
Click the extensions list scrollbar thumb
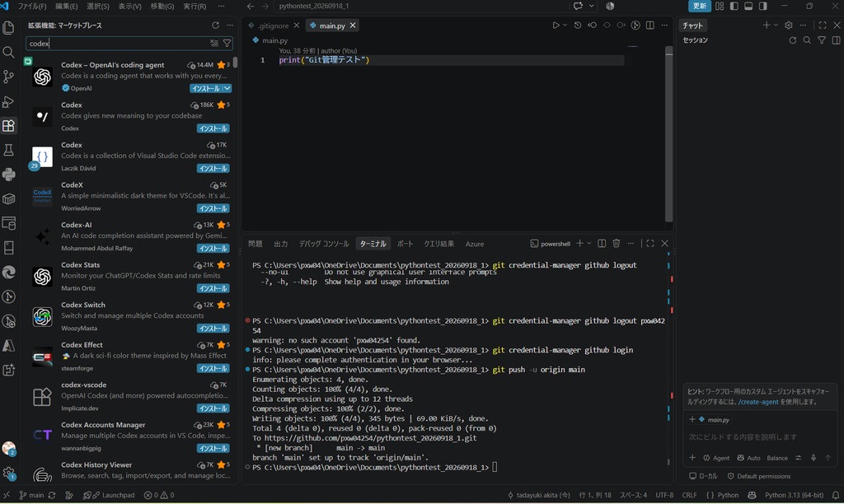[235, 62]
